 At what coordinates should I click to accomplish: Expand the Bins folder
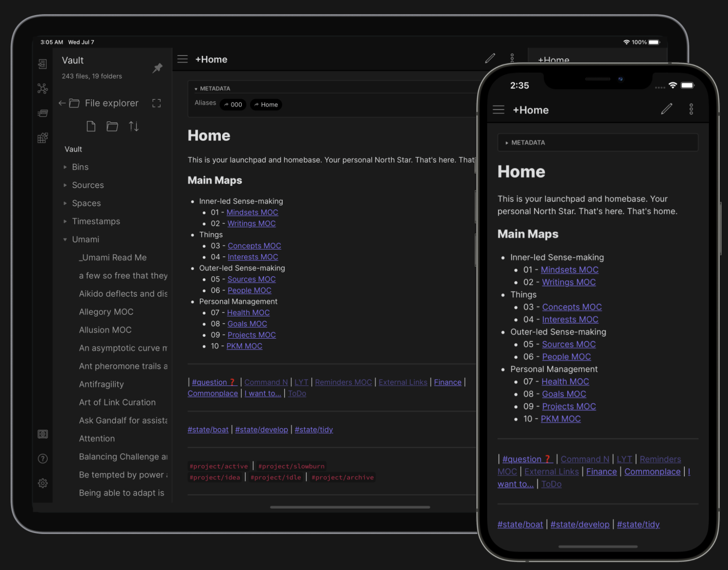tap(80, 167)
